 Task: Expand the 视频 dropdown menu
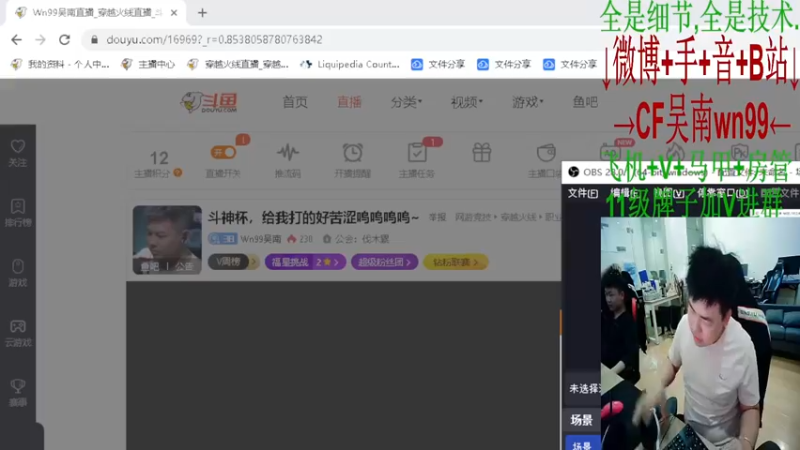(466, 102)
